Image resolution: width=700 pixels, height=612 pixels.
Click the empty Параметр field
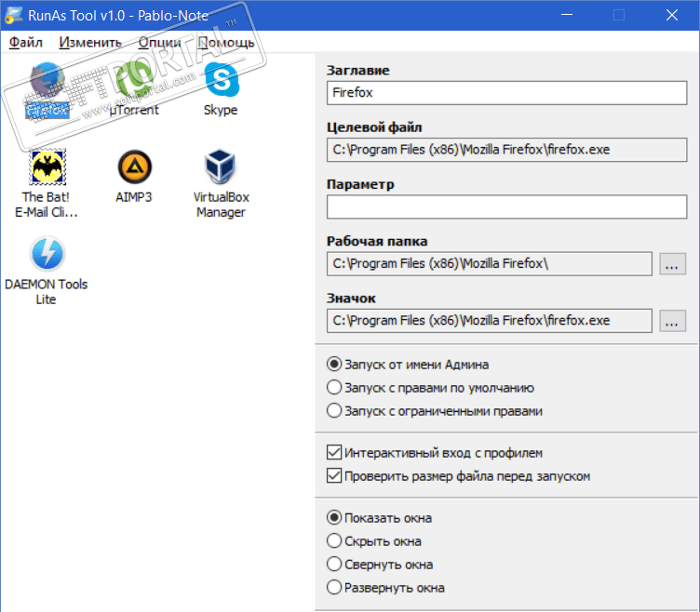coord(506,206)
